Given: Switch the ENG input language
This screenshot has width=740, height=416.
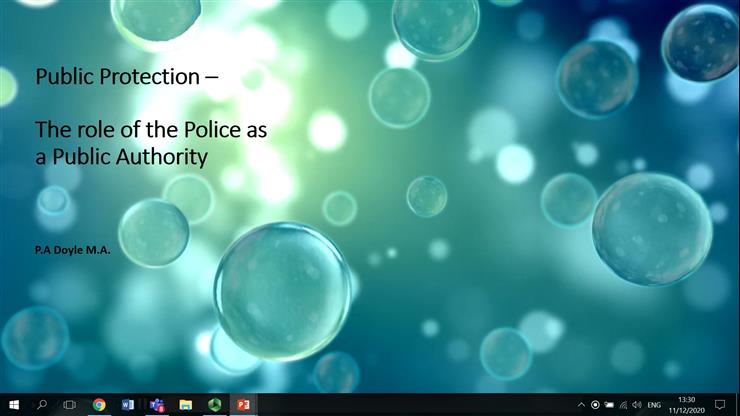Looking at the screenshot, I should pyautogui.click(x=654, y=405).
